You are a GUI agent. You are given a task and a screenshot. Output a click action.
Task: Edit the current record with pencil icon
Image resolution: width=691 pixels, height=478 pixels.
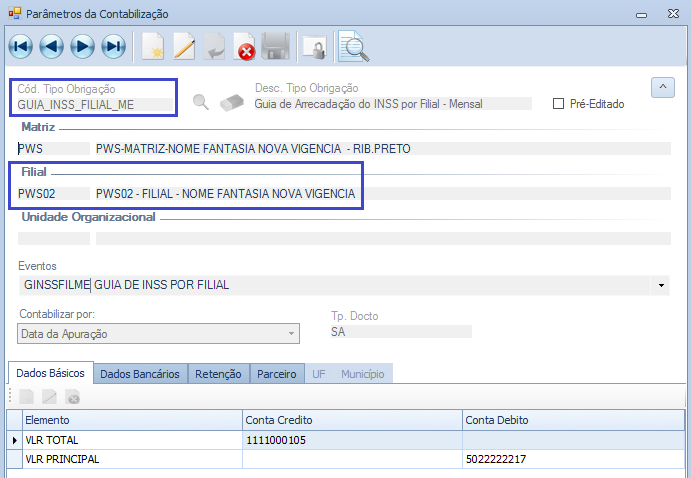pyautogui.click(x=184, y=46)
